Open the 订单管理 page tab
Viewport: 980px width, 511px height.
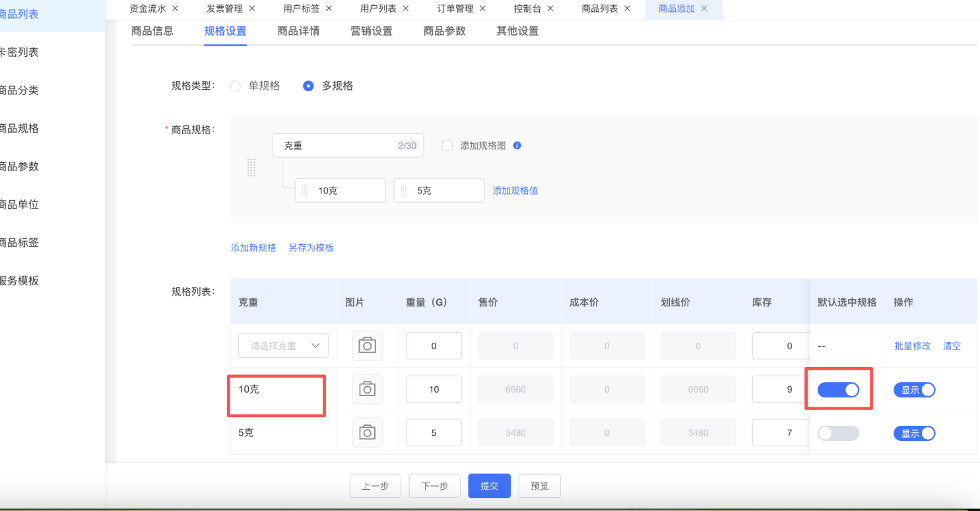tap(455, 9)
